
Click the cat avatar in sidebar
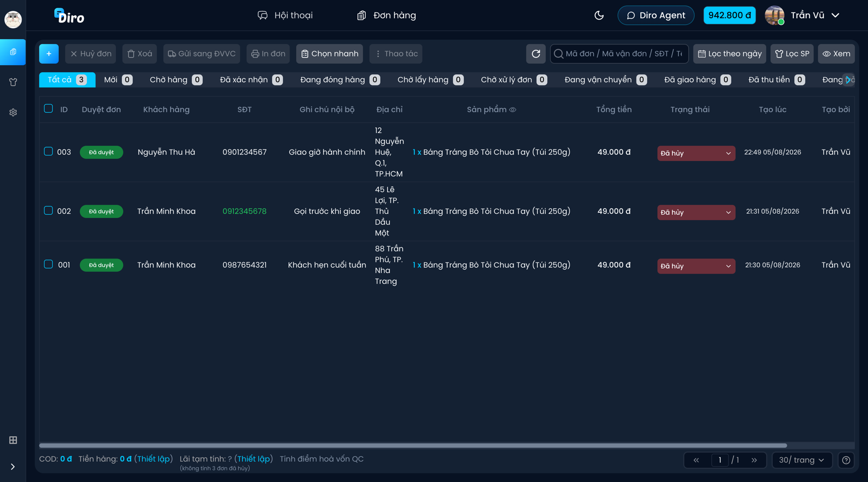coord(13,19)
